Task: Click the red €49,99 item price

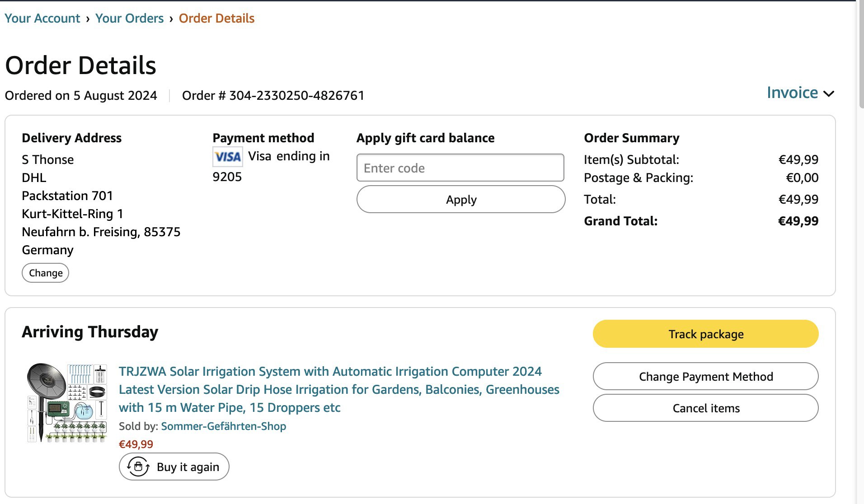Action: click(x=136, y=444)
